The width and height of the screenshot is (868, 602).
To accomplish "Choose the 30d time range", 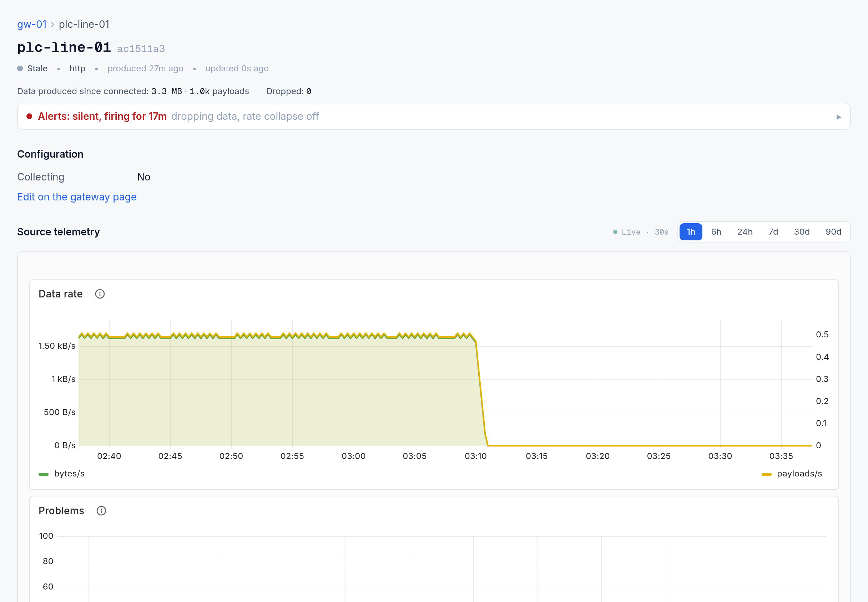I will [802, 231].
